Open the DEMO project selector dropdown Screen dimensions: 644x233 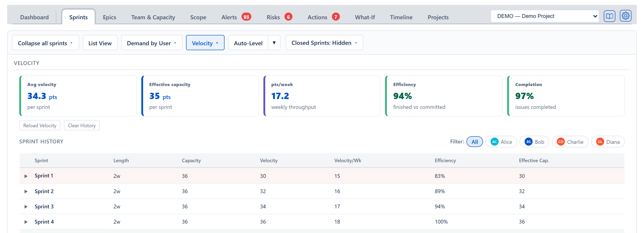pyautogui.click(x=544, y=16)
